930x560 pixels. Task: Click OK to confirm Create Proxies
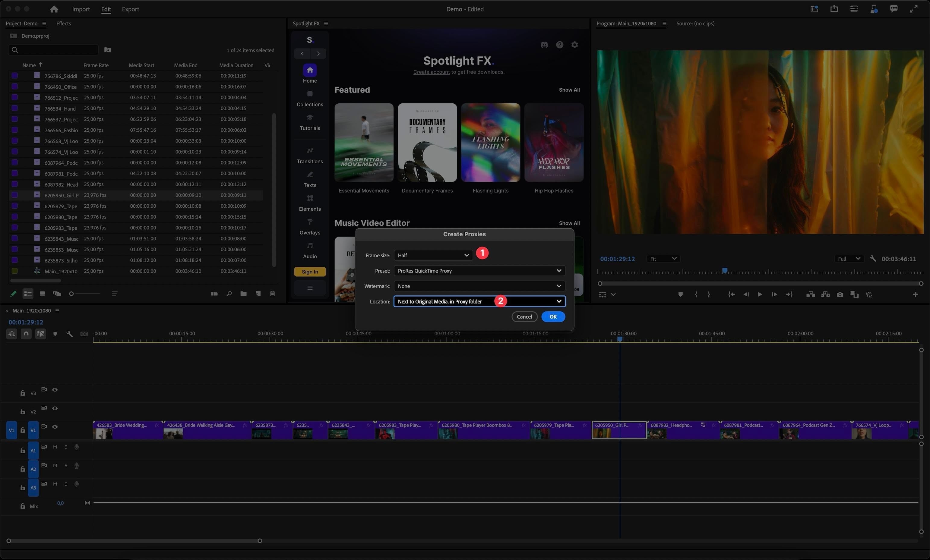pyautogui.click(x=553, y=316)
